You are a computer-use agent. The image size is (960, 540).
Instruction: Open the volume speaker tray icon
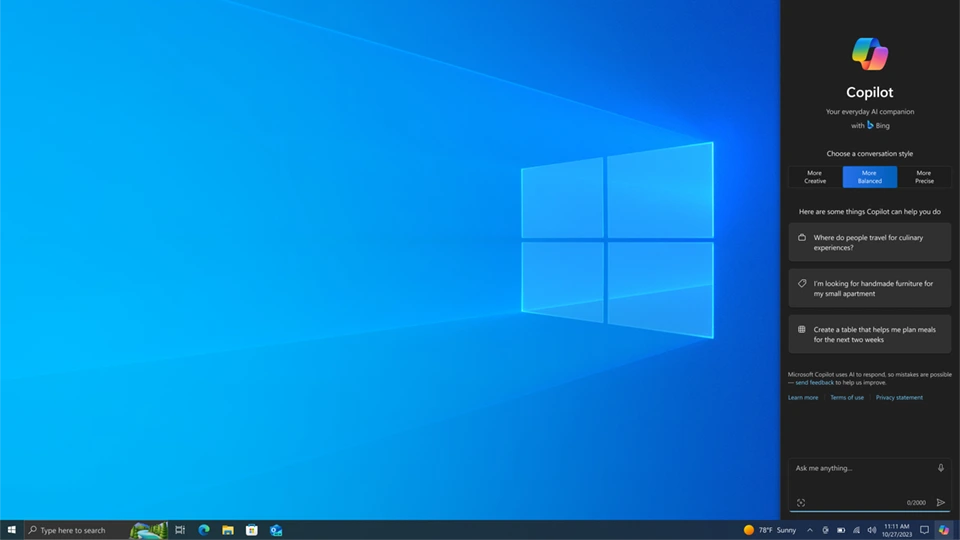click(x=872, y=530)
